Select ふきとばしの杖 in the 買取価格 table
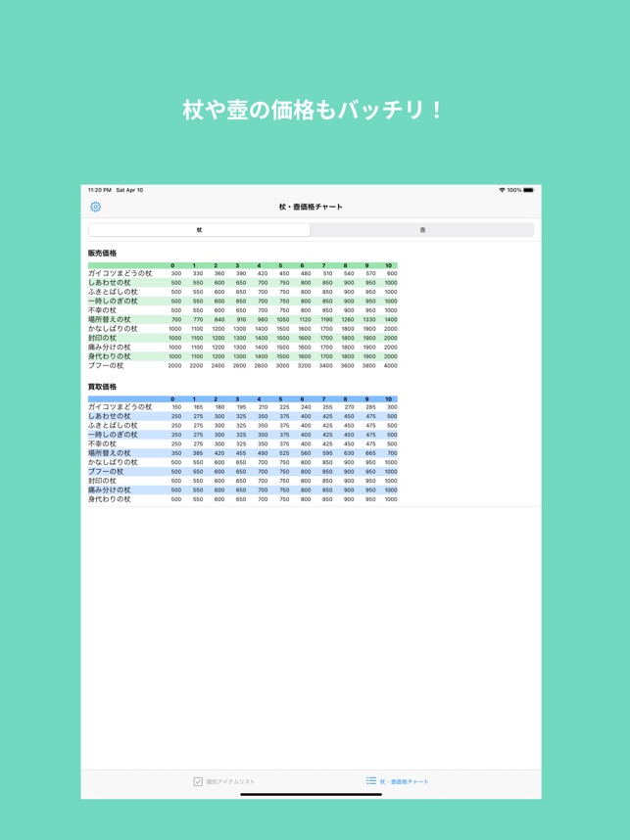This screenshot has width=630, height=840. click(113, 425)
